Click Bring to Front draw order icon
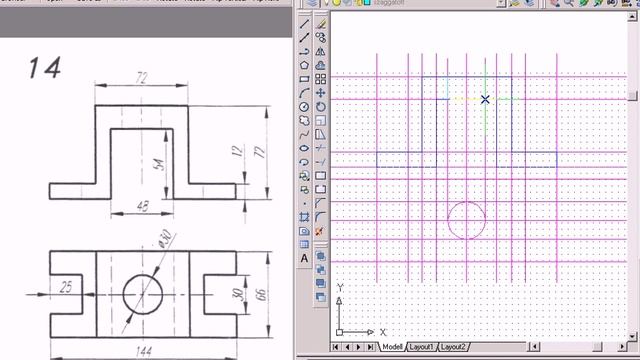The width and height of the screenshot is (640, 360). [321, 256]
